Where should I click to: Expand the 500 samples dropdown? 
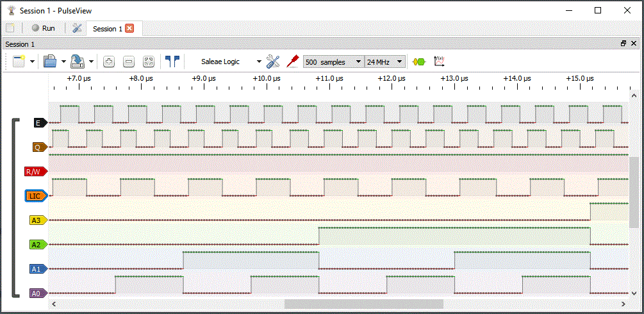coord(333,62)
